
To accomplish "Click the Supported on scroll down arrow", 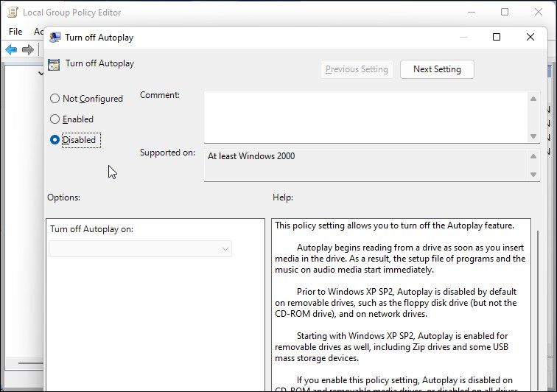I will point(533,175).
